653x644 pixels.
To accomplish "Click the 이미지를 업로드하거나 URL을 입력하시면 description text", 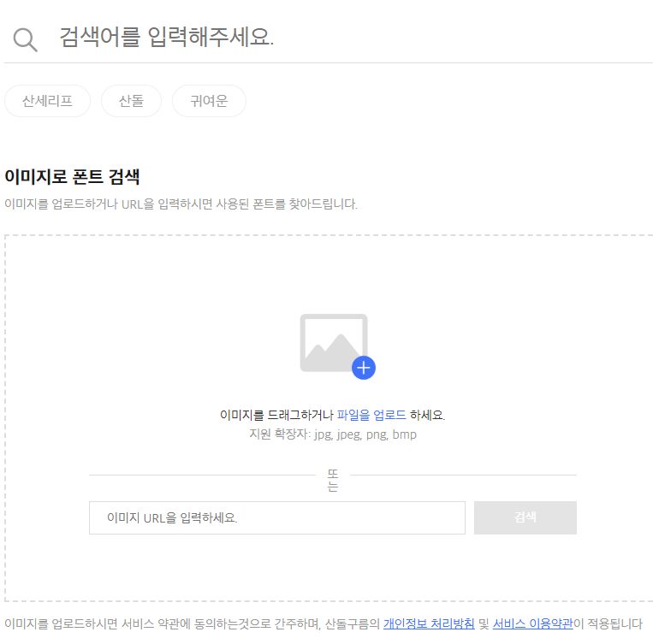I will coord(181,204).
